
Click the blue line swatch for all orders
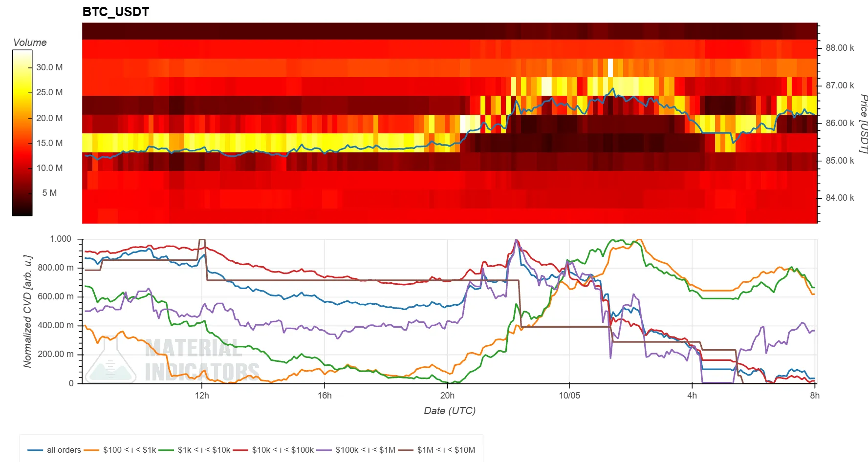point(35,450)
